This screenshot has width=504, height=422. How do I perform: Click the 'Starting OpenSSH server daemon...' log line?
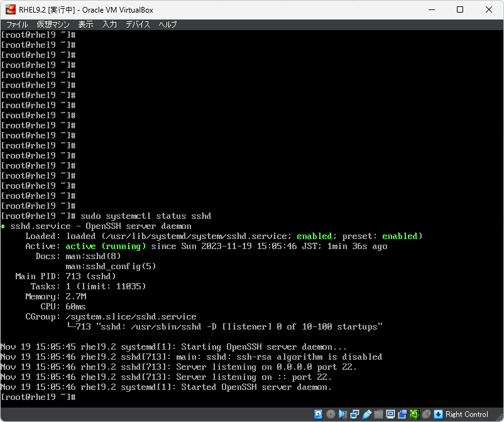(x=173, y=347)
